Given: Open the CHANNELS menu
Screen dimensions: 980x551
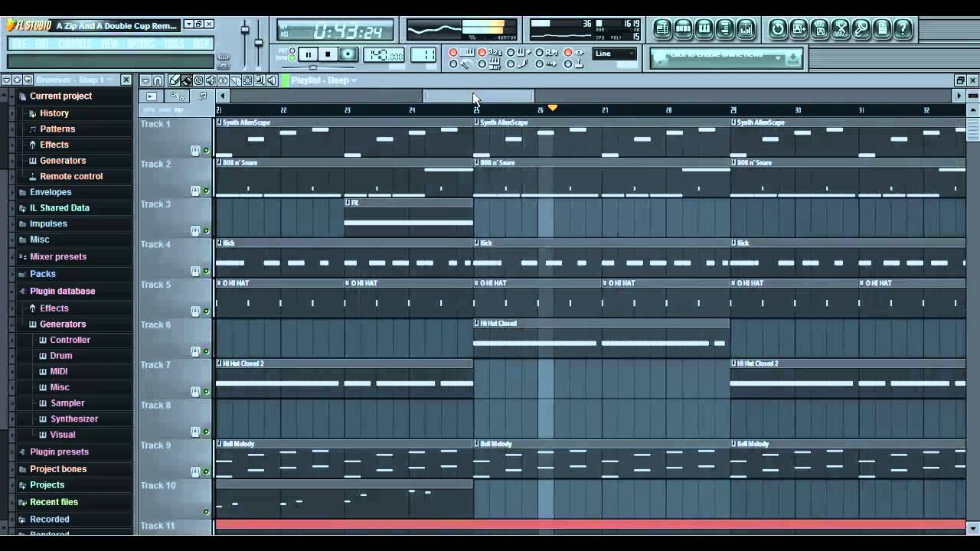Looking at the screenshot, I should coord(75,44).
